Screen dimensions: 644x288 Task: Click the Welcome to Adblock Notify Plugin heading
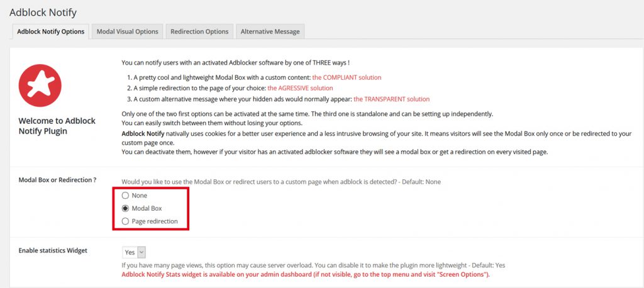pos(57,126)
